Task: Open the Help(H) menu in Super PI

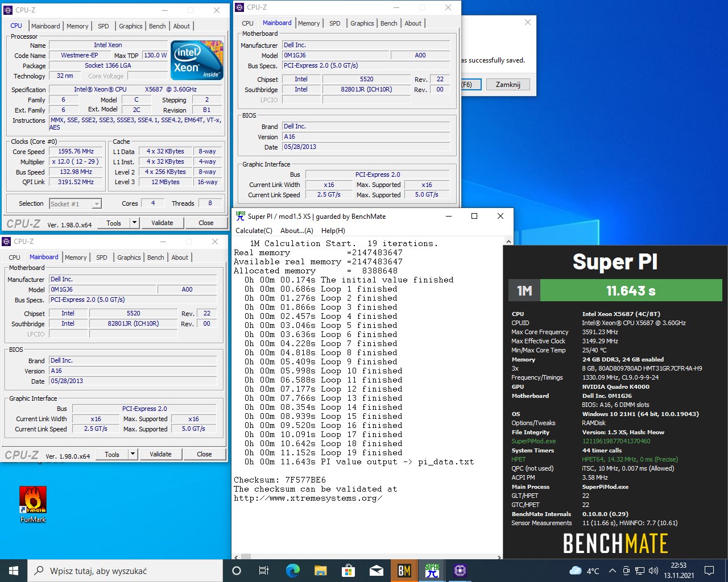Action: (x=333, y=231)
